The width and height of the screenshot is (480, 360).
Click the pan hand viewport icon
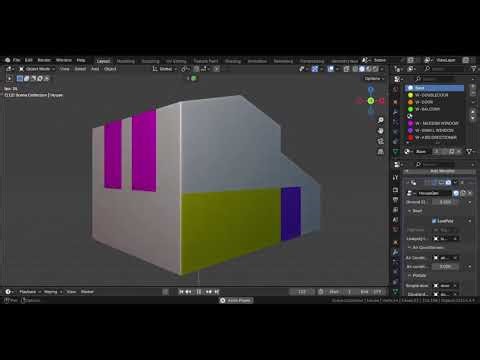point(380,131)
